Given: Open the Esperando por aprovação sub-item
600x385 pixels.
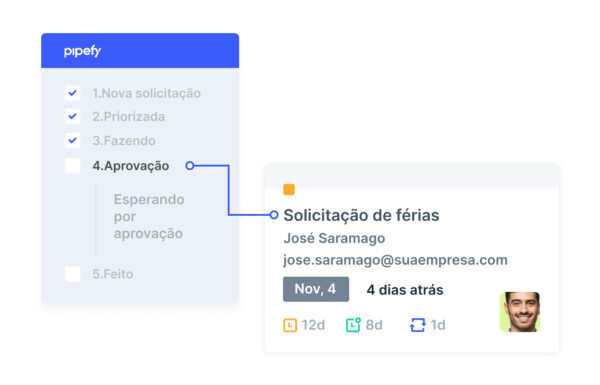Looking at the screenshot, I should tap(149, 216).
